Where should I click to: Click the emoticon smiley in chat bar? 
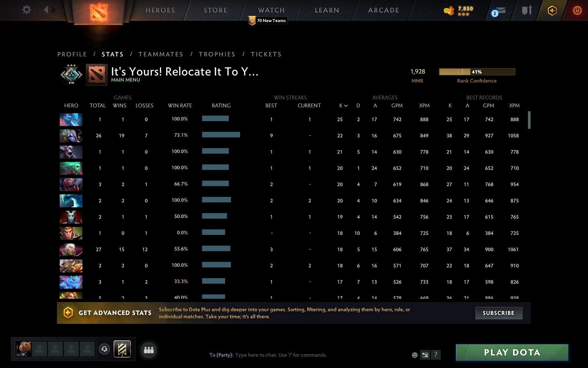click(414, 355)
